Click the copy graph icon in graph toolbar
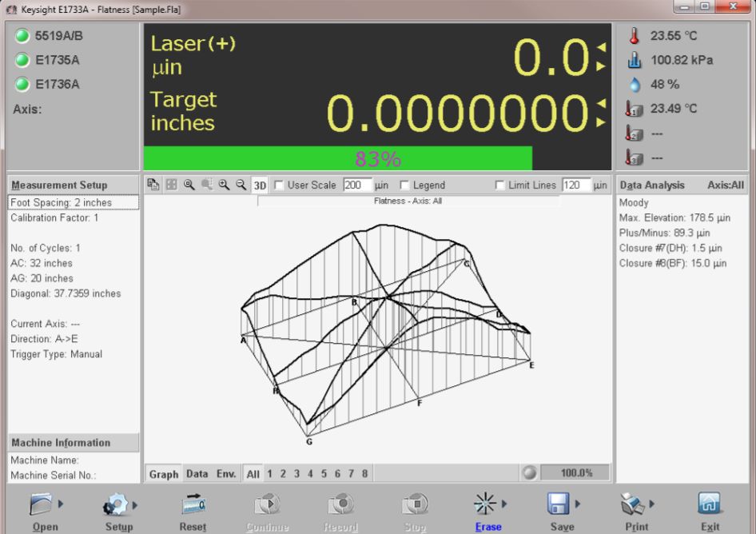Screen dimensions: 756x534 (x=153, y=185)
